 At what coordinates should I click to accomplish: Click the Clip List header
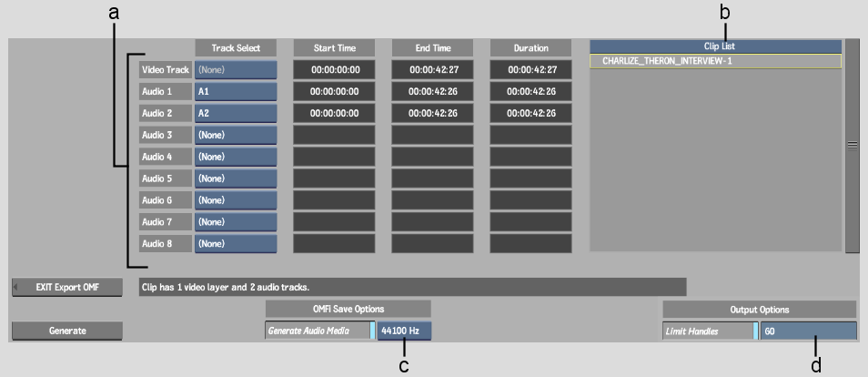pyautogui.click(x=715, y=46)
